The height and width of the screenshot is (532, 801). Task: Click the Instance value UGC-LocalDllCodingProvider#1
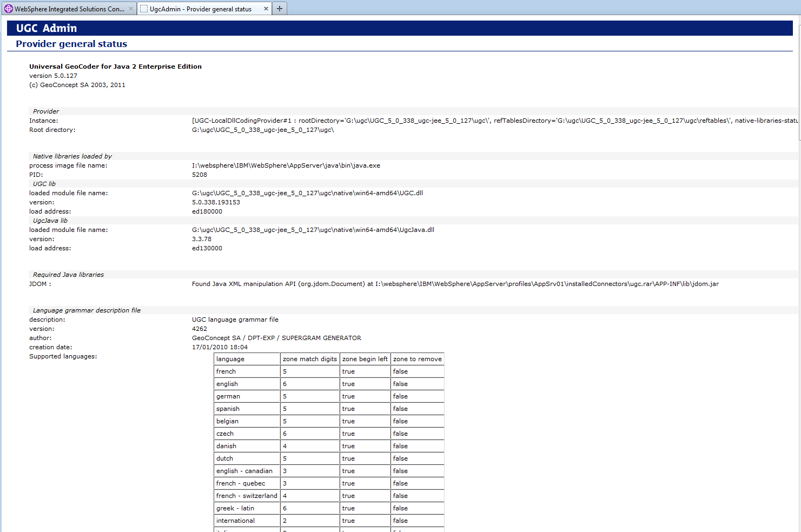tap(495, 121)
